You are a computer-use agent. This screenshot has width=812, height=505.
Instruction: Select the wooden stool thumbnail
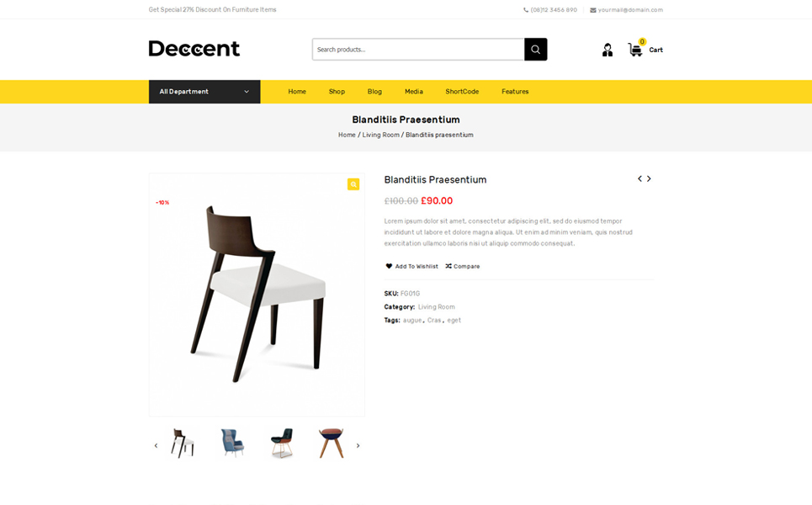(x=332, y=443)
